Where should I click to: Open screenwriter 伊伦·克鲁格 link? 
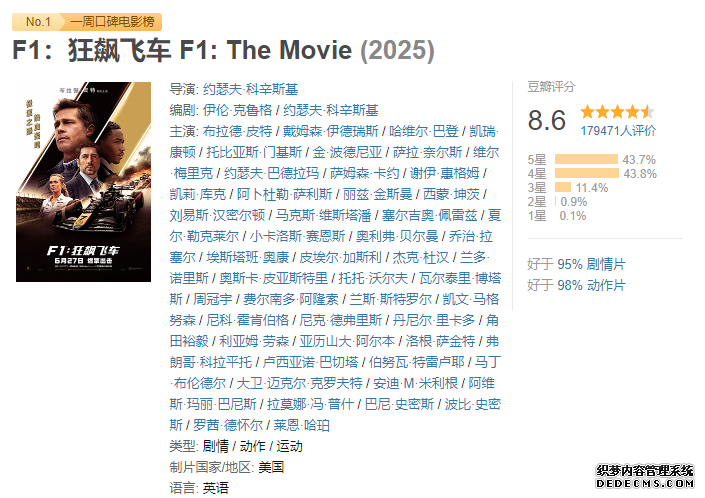(x=237, y=110)
